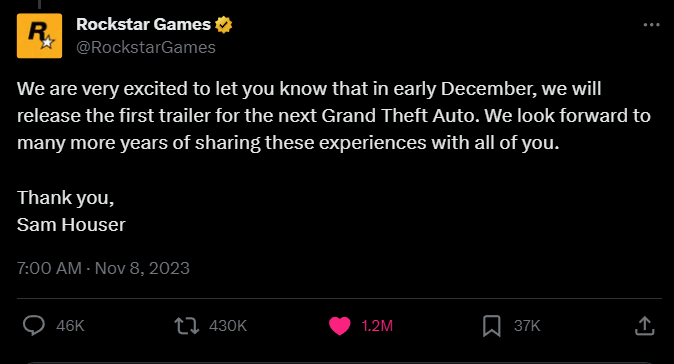Click the repost arrows icon

click(187, 326)
